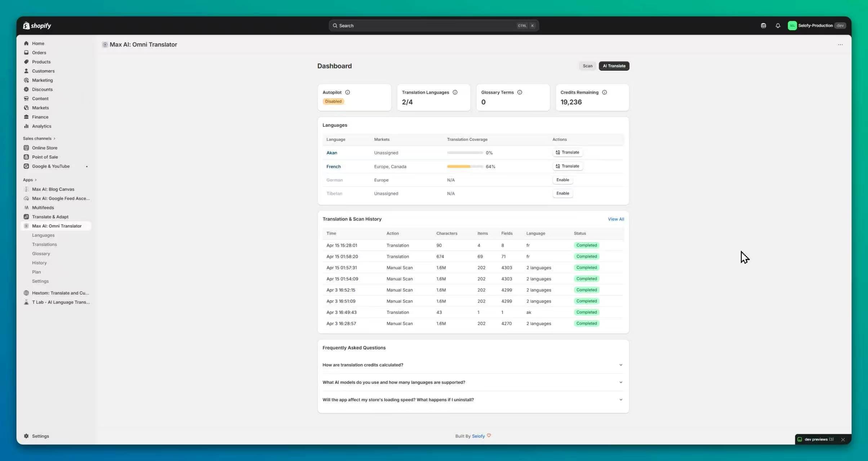This screenshot has width=868, height=461.
Task: Click the Translation Languages info icon
Action: 455,92
